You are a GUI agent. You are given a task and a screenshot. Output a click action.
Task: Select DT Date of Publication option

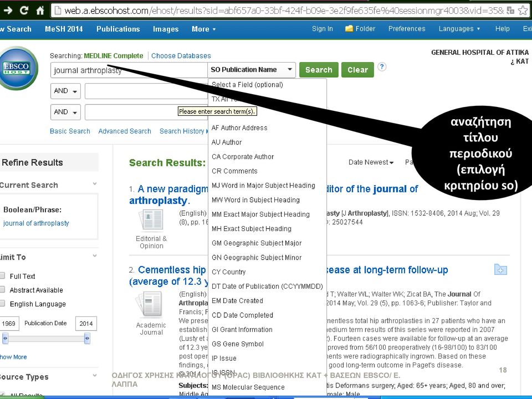point(267,287)
